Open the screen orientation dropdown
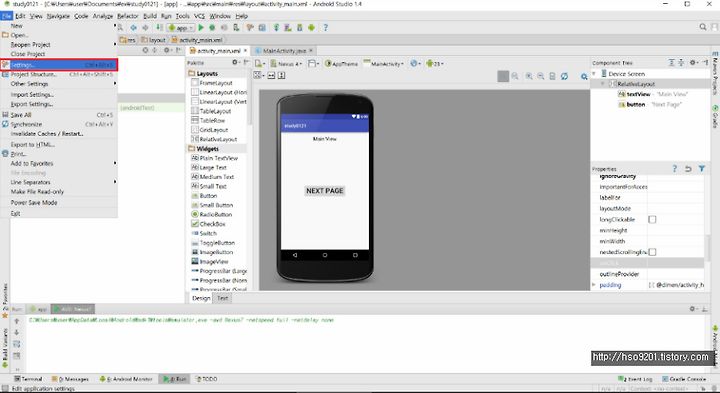Viewport: 720px width, 393px height. pos(314,64)
